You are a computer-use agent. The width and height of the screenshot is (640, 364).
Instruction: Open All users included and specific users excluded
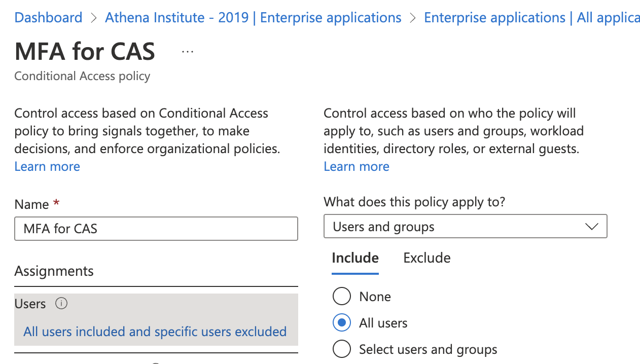155,332
